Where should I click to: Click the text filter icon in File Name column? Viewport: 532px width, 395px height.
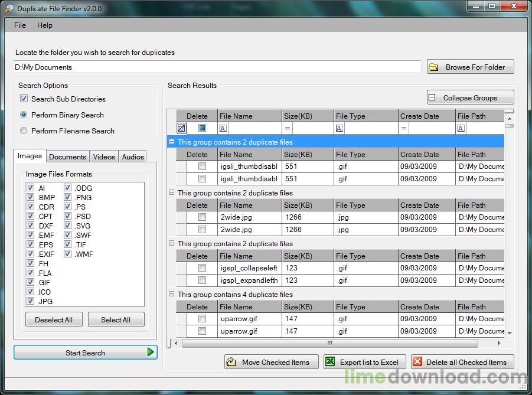(223, 128)
